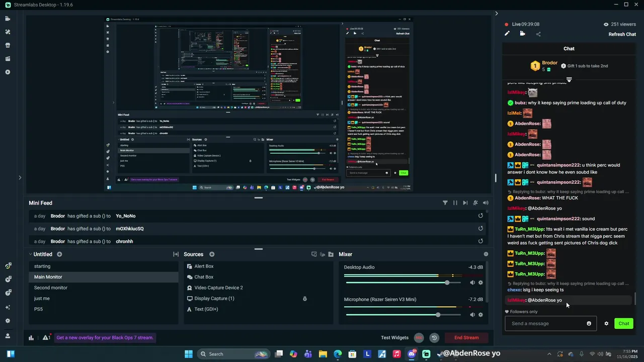Replay the chronhh gifted sub alert
This screenshot has width=644, height=362.
click(x=480, y=241)
